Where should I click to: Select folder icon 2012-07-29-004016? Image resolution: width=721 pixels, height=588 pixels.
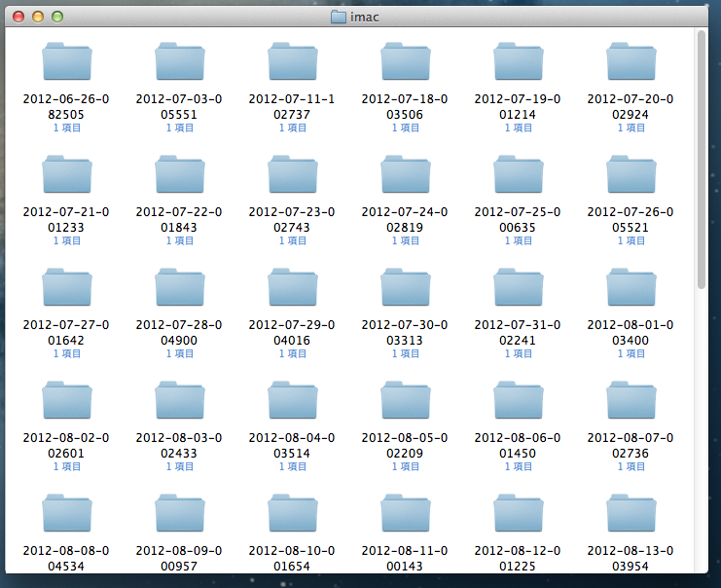coord(293,287)
